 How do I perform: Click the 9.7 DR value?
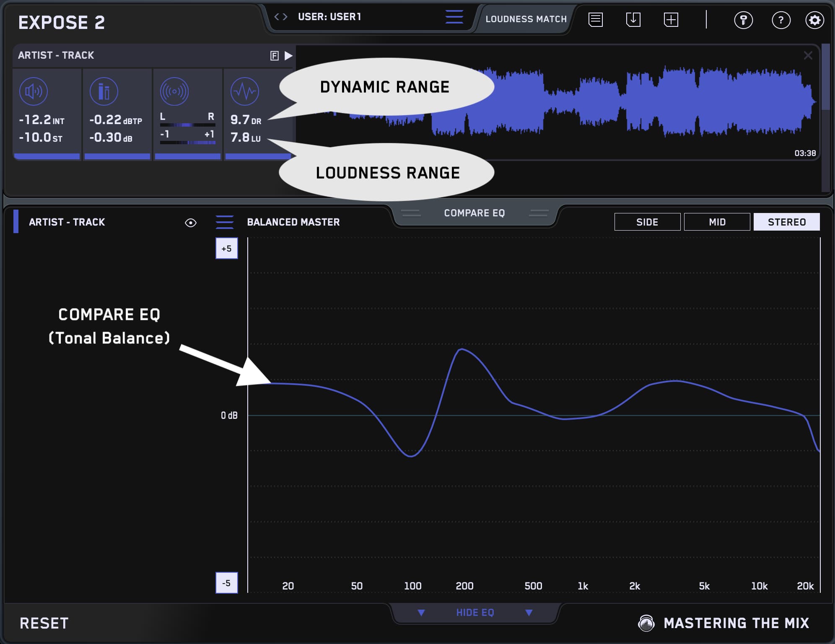246,120
